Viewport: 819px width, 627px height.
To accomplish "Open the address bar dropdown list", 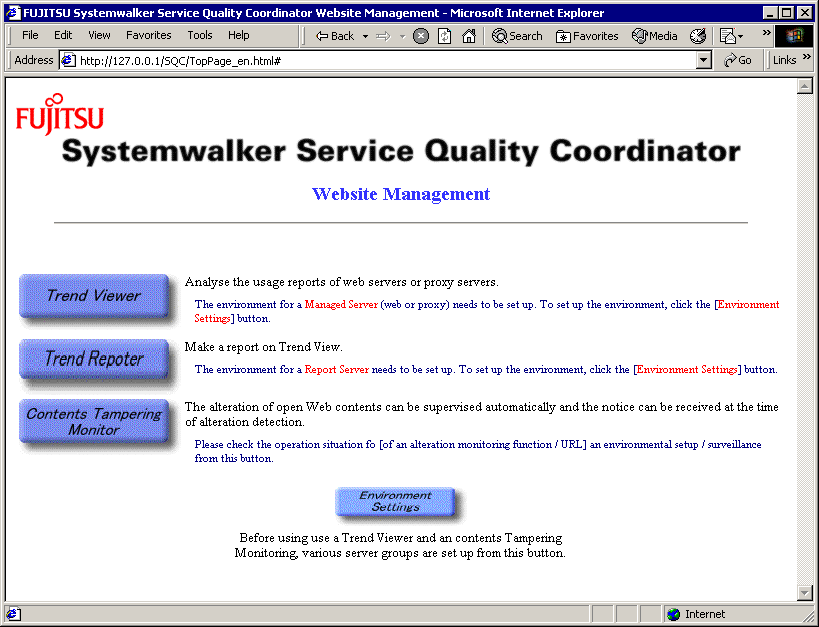I will 704,61.
